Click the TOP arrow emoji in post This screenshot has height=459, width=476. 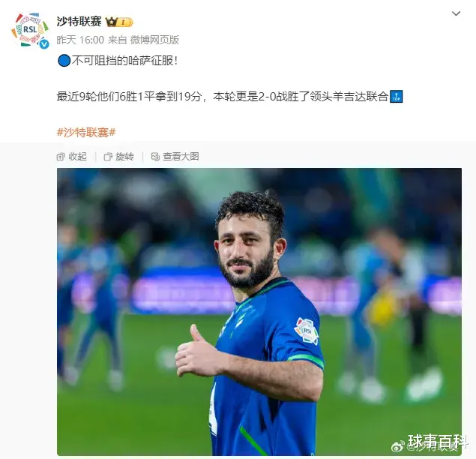pyautogui.click(x=396, y=97)
